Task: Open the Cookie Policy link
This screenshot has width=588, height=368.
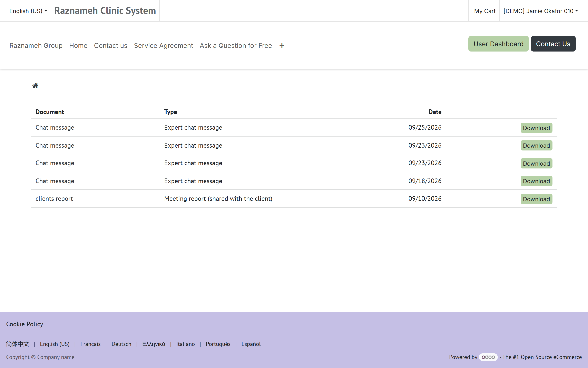Action: click(24, 324)
